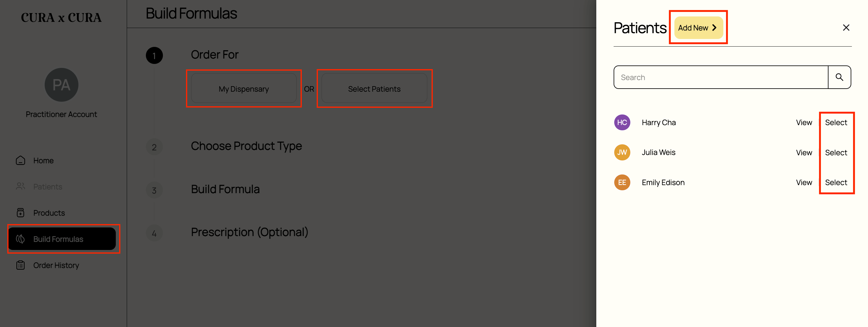The image size is (868, 327).
Task: View Harry Cha's profile
Action: (804, 122)
